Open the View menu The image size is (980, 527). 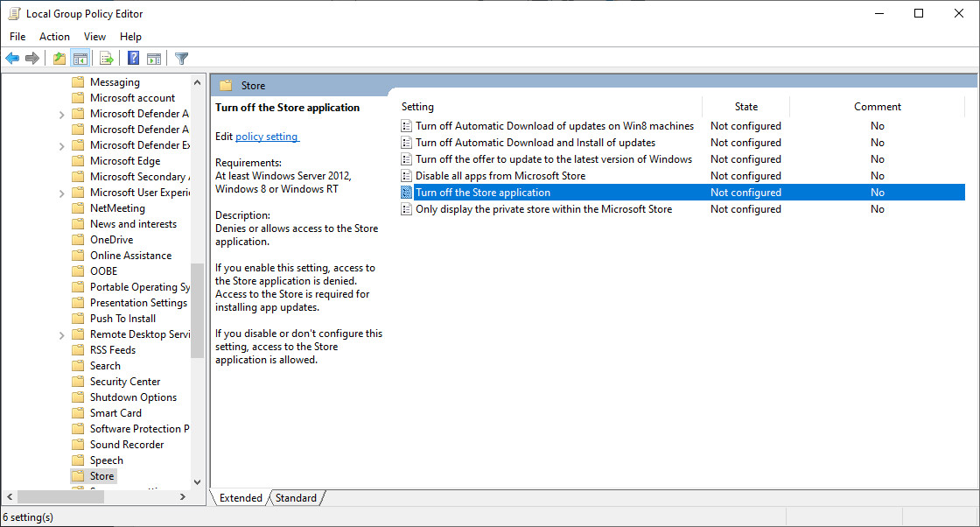(94, 37)
